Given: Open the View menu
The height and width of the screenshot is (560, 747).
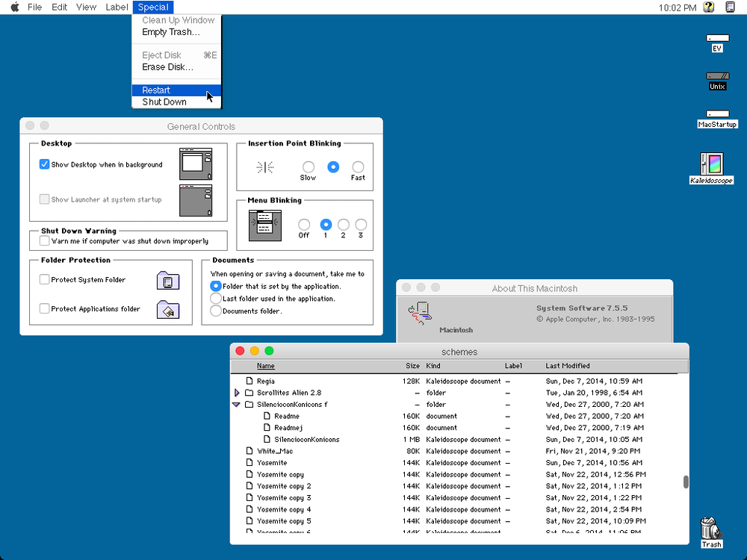Looking at the screenshot, I should [x=86, y=7].
